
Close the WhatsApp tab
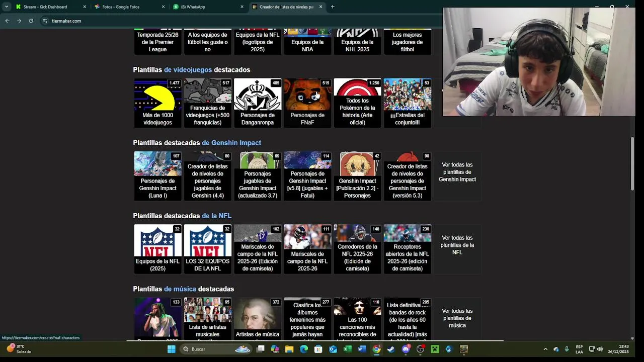[242, 7]
